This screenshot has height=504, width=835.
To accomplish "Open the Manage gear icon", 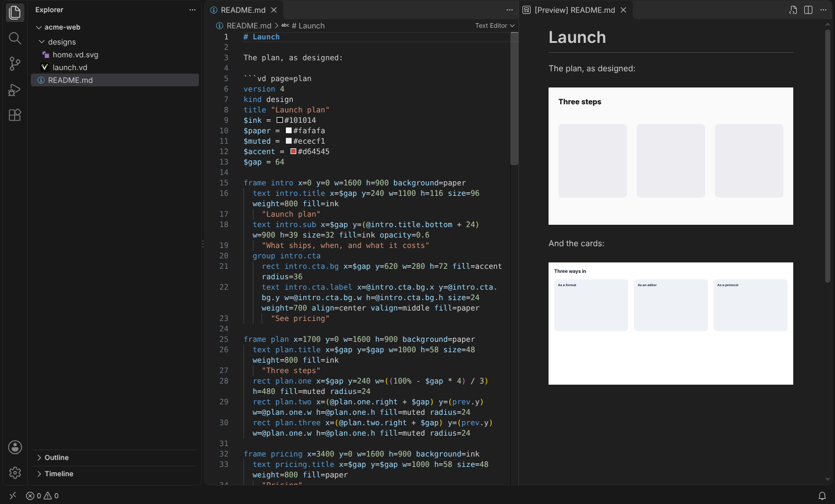I will (x=15, y=473).
